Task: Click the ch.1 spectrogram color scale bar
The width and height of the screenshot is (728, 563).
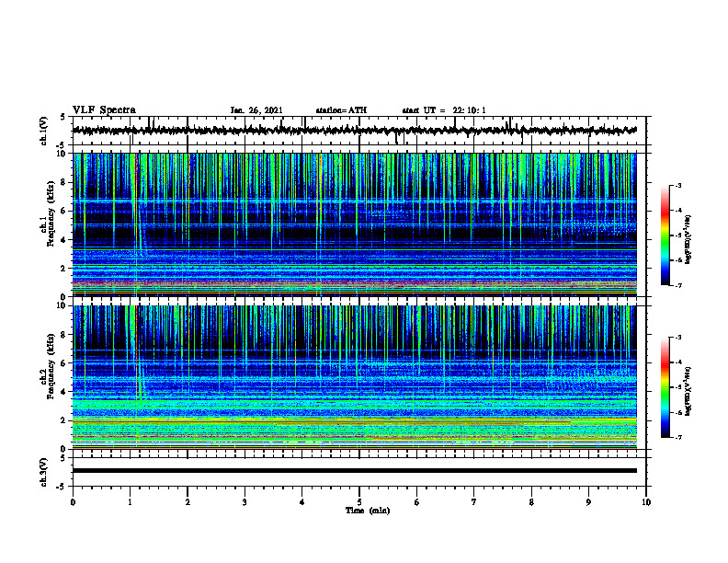Action: pos(665,236)
